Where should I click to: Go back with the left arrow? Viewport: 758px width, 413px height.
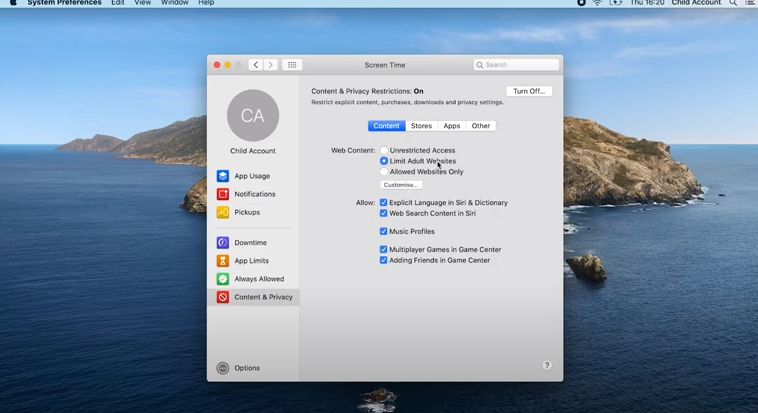[x=256, y=65]
